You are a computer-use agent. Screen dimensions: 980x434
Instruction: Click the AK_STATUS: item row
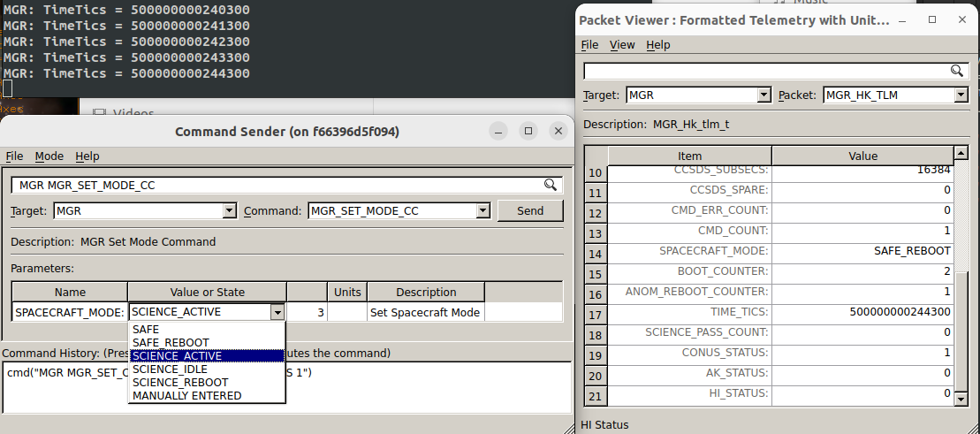(689, 373)
